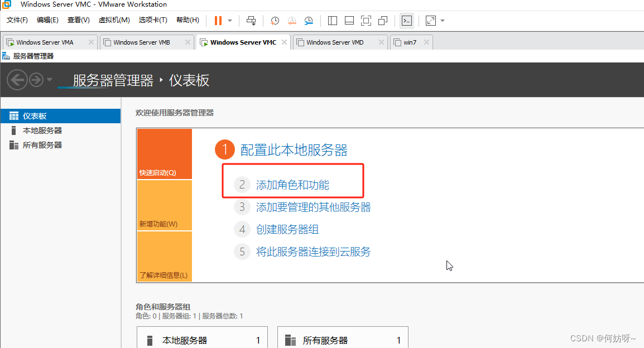
Task: Click the revert to snapshot icon
Action: tap(292, 21)
